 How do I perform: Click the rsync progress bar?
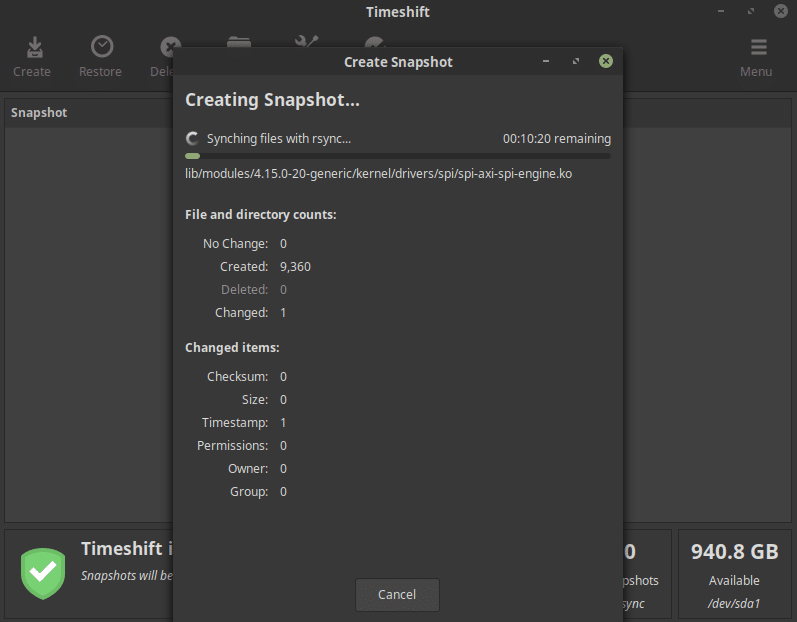coord(398,157)
